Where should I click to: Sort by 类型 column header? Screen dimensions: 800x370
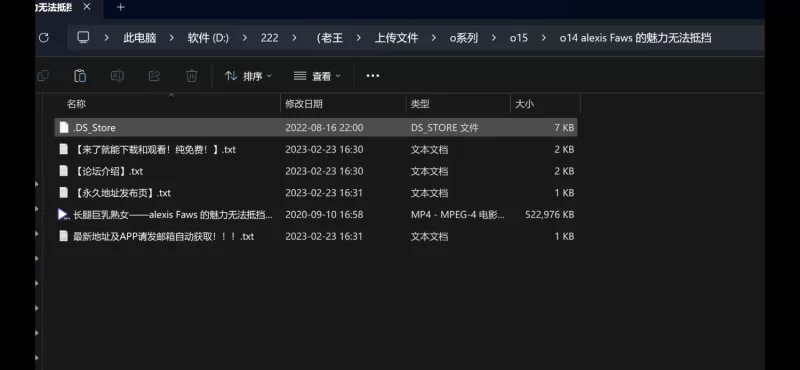tap(420, 104)
